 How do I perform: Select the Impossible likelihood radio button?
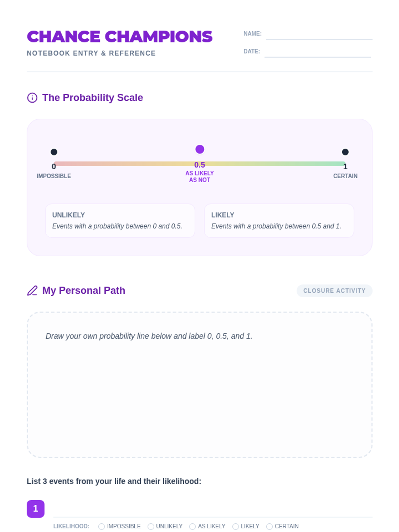(102, 526)
